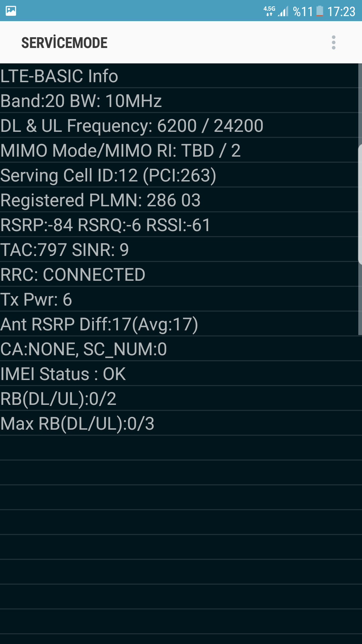Select the DL & UL Frequency row

(x=179, y=125)
